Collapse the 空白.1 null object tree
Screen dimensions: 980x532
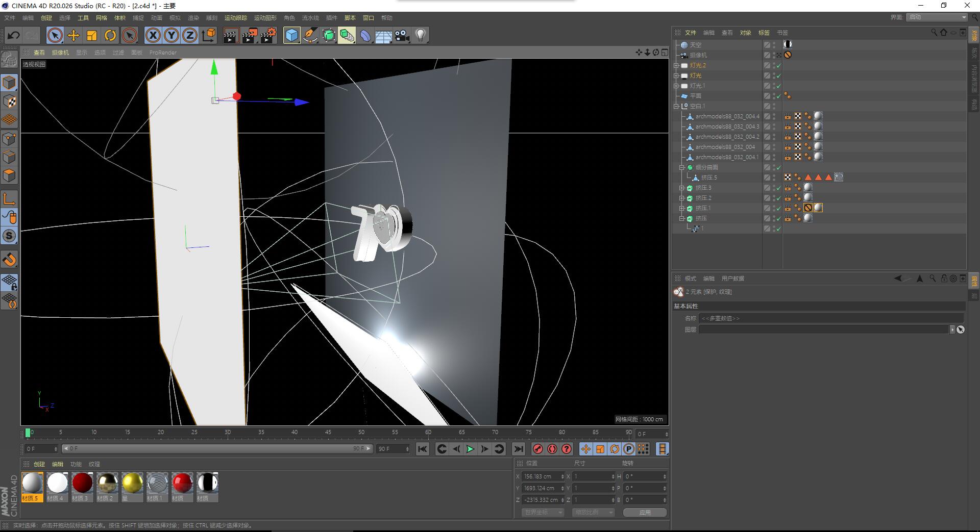point(676,106)
